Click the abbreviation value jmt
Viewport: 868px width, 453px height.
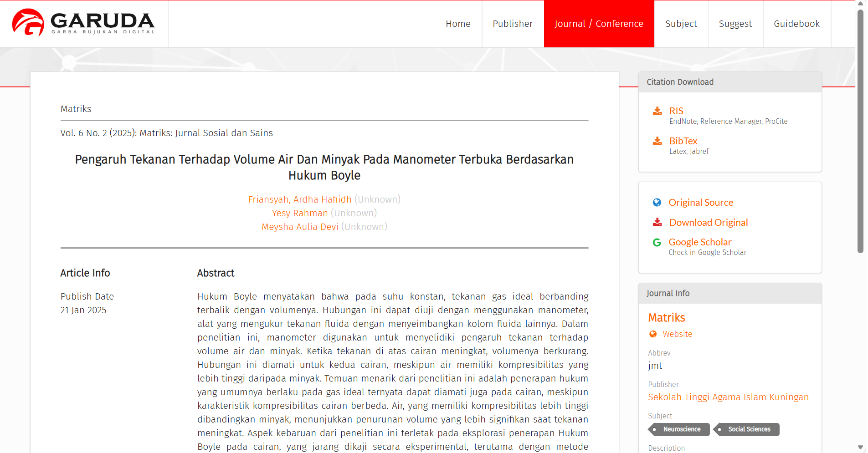click(x=655, y=366)
